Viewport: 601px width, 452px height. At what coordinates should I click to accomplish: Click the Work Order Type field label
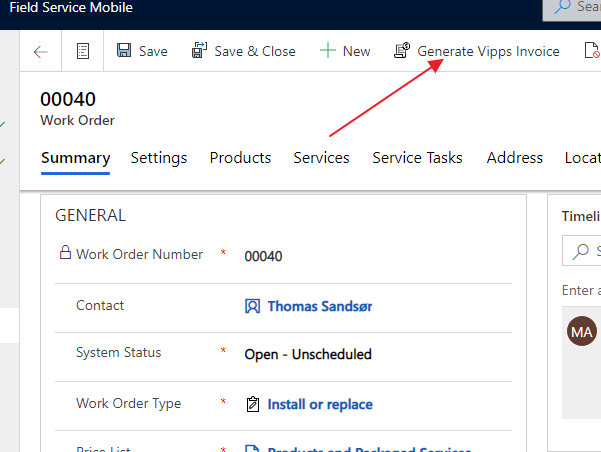point(128,403)
